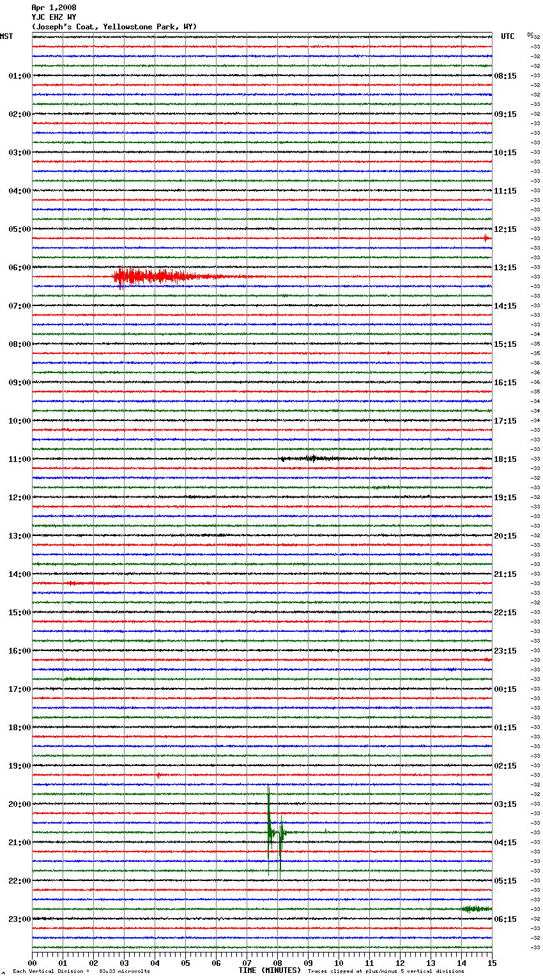Click the 14:15 UTC time label
The image size is (543, 980).
(505, 306)
